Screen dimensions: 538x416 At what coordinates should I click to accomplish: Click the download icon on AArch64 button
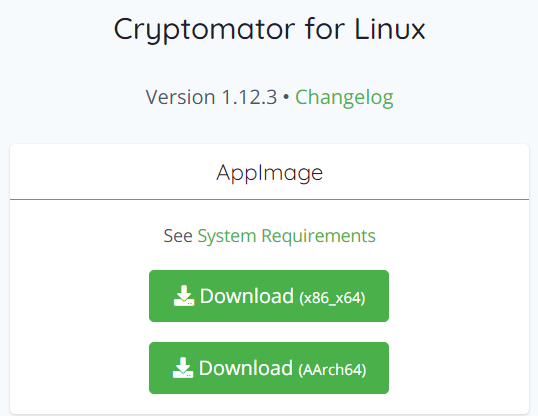(x=183, y=368)
